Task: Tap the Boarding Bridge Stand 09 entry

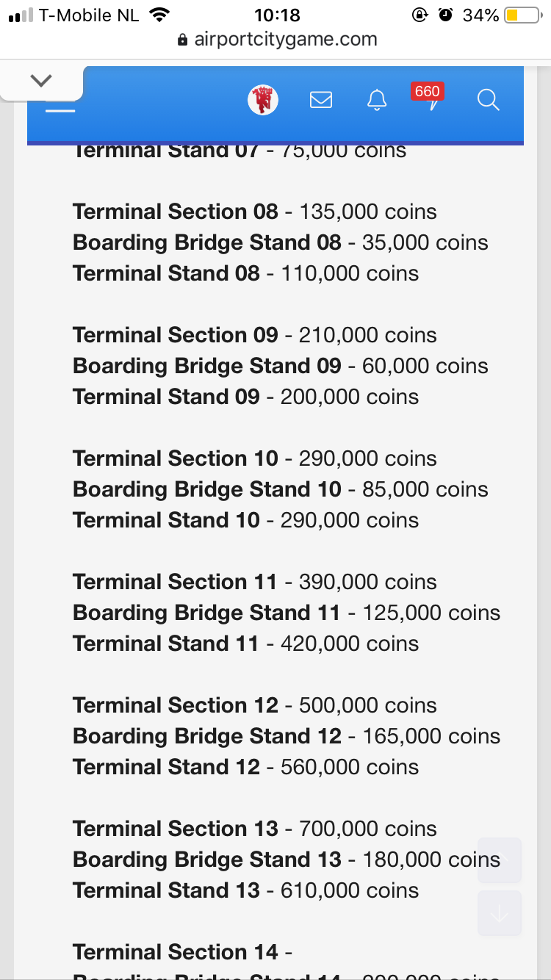Action: 280,366
